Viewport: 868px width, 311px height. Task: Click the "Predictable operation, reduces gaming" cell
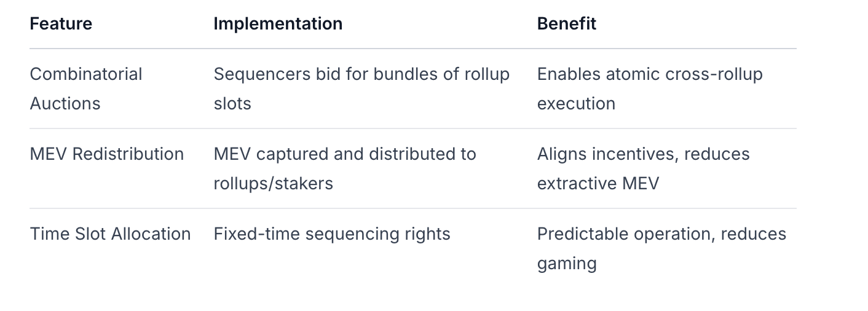pyautogui.click(x=661, y=248)
